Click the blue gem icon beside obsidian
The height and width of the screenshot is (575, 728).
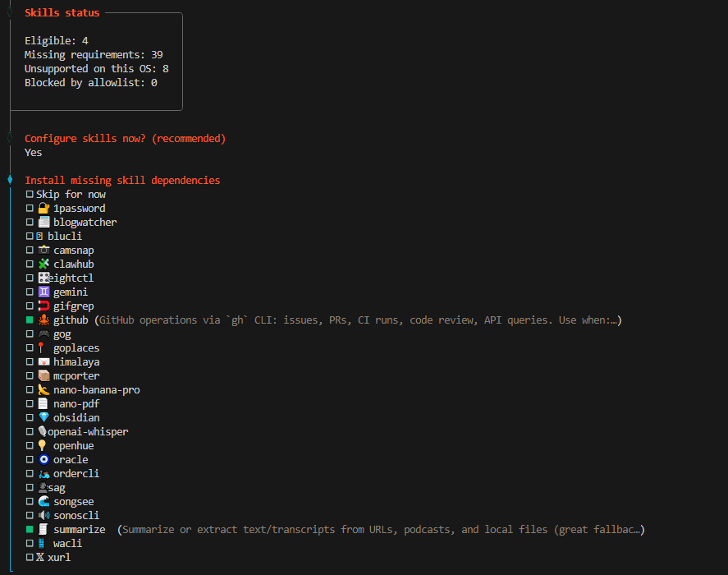43,417
